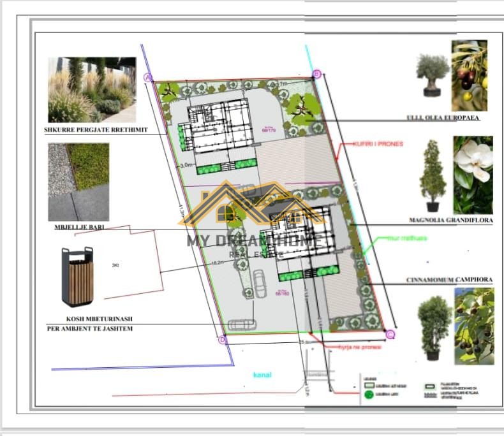
Task: Click the 'MAGNOLIA GRANDIFLORA' caption
Action: (451, 221)
